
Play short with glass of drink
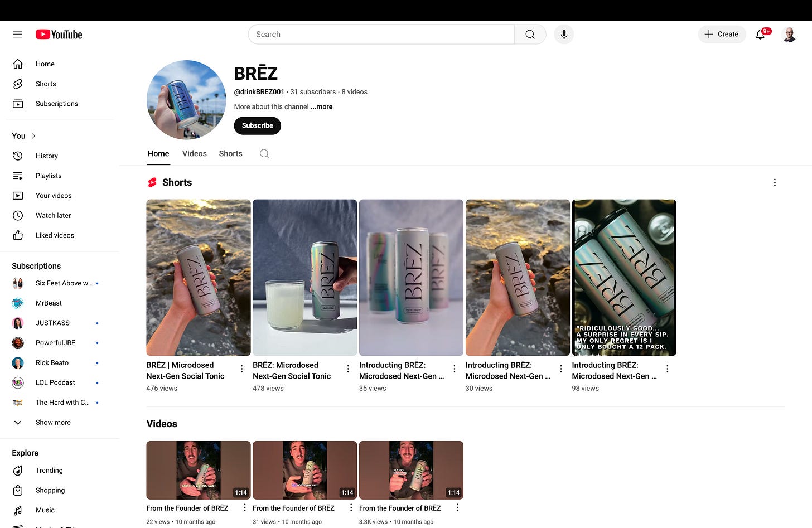tap(304, 278)
